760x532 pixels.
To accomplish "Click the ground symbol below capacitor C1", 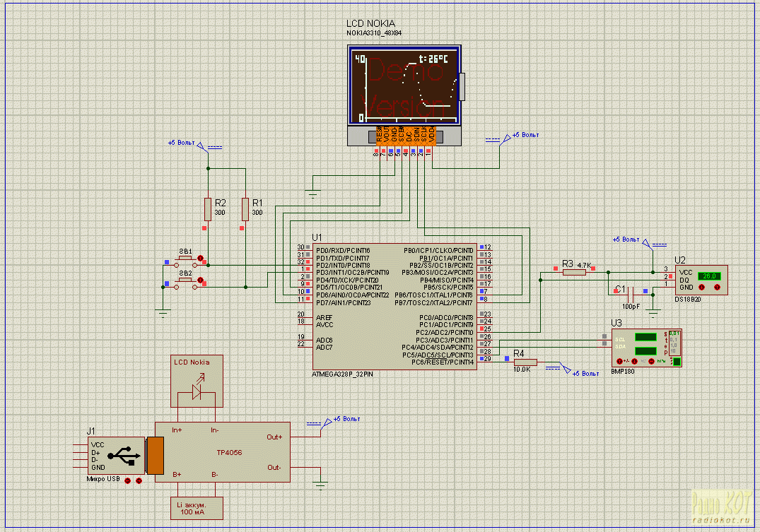I will (653, 314).
